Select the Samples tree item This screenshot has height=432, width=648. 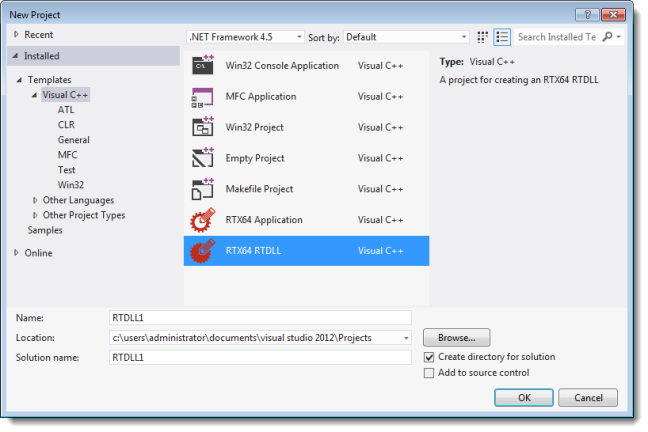pyautogui.click(x=45, y=230)
